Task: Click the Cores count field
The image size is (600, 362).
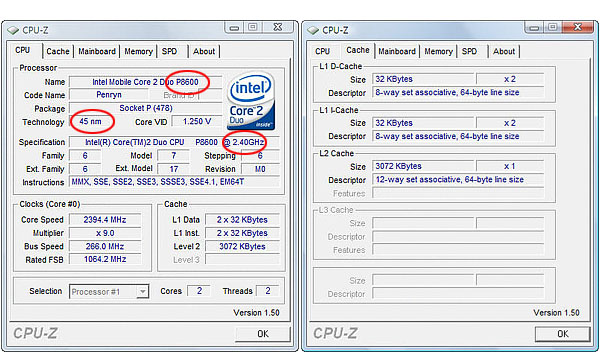Action: pos(199,291)
